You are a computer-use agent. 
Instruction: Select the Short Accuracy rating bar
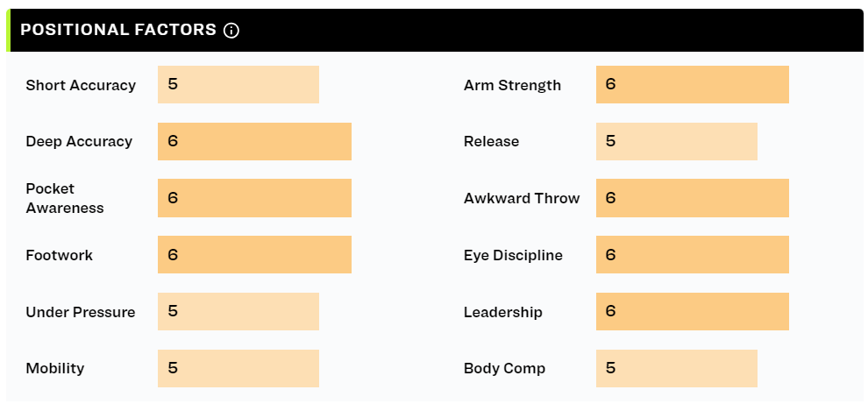click(x=238, y=85)
